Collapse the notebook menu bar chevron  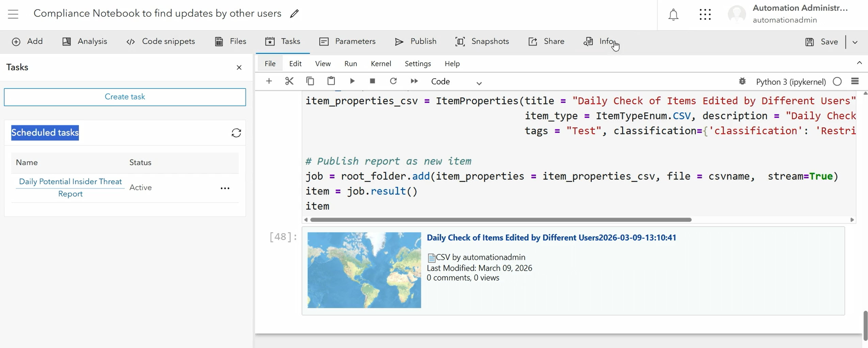click(x=859, y=63)
